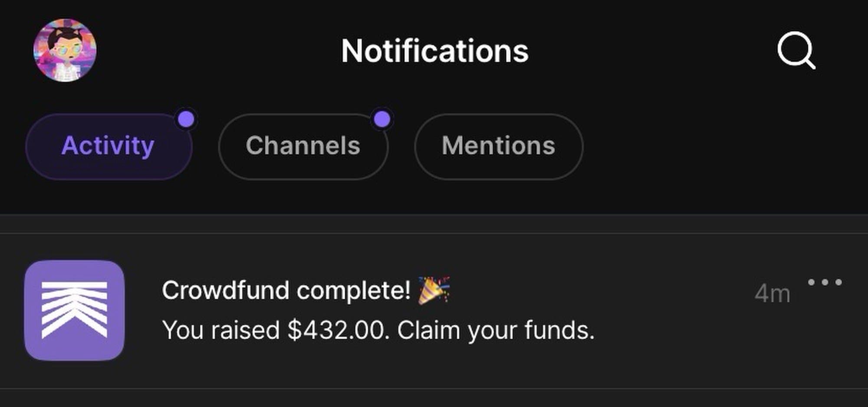Click the "4m" notification timestamp
This screenshot has height=407, width=868.
pos(772,294)
